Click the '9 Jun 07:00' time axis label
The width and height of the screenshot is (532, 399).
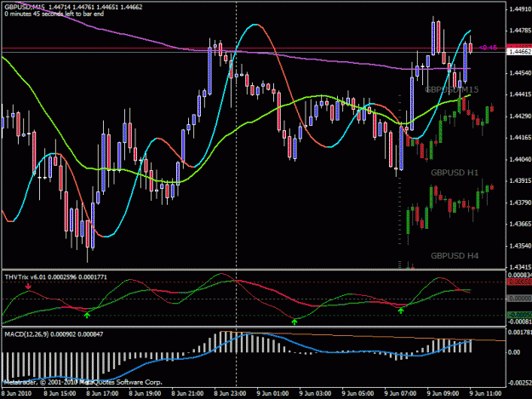[x=400, y=394]
